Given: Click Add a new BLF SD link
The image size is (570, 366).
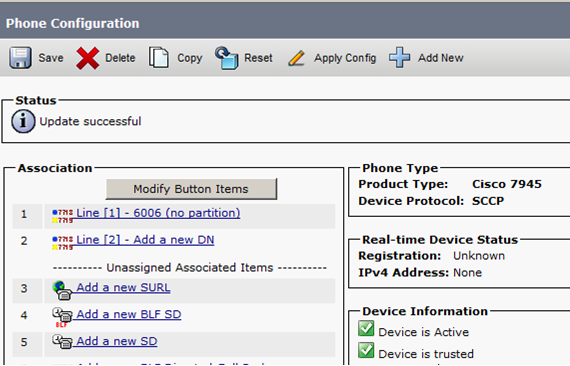Looking at the screenshot, I should point(129,314).
